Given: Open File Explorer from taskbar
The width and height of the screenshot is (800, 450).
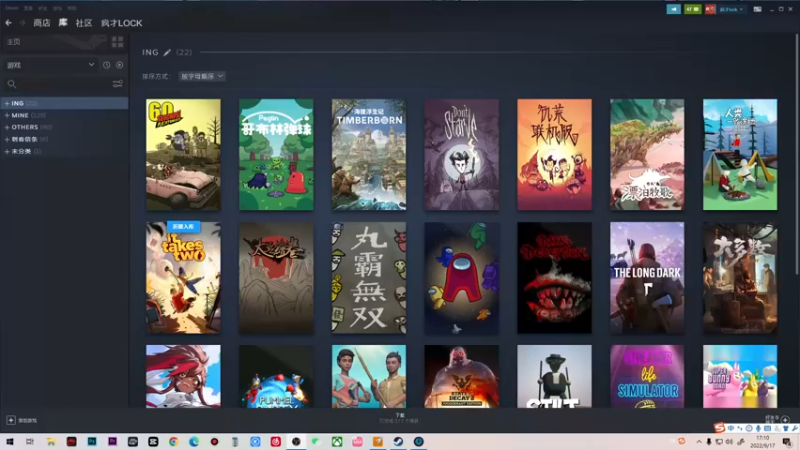Looking at the screenshot, I should click(51, 441).
